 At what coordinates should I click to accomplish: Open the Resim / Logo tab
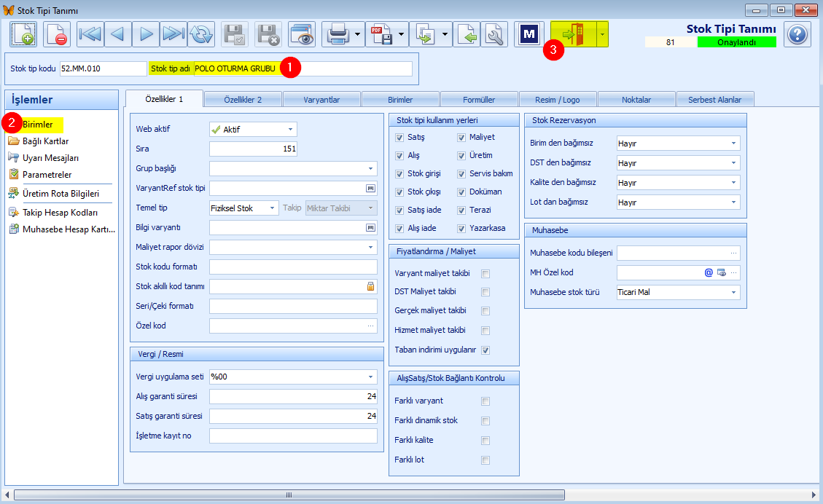(558, 100)
